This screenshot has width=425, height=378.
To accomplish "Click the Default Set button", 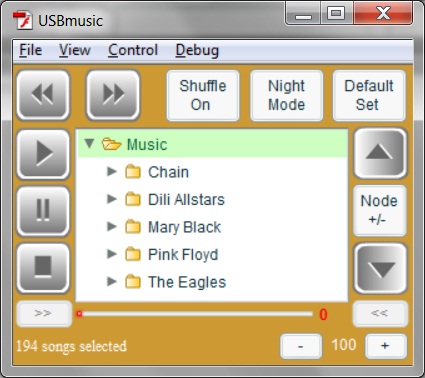I will (369, 95).
